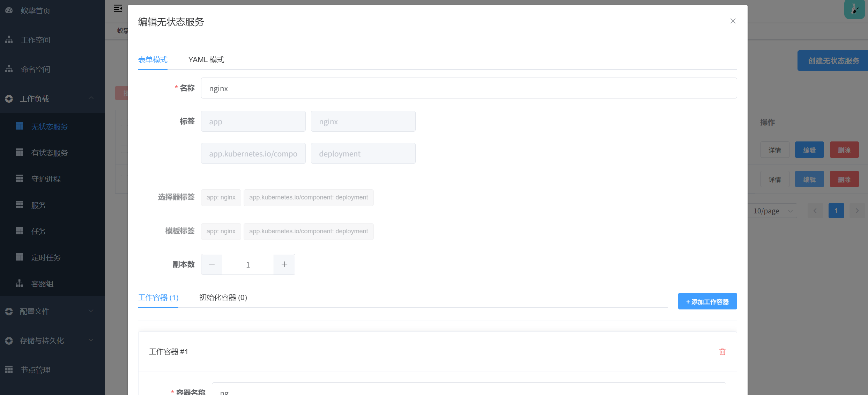Click the 名称 input field containing nginx
Viewport: 868px width, 395px height.
468,88
